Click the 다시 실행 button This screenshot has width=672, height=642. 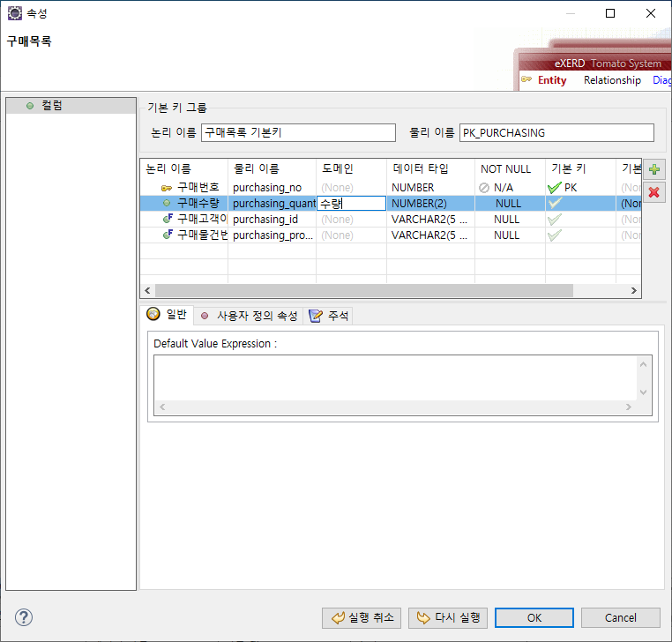[448, 617]
